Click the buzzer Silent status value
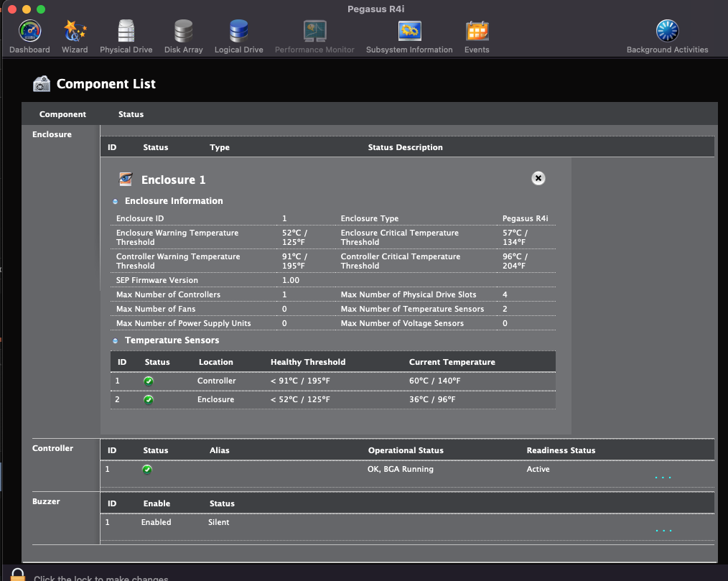Screen dimensions: 728x581 tap(219, 522)
